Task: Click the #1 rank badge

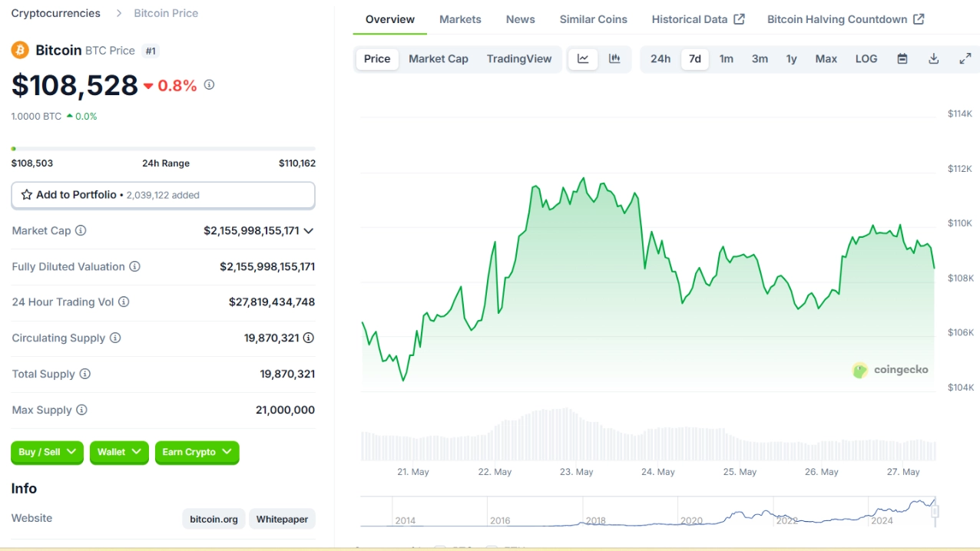Action: pyautogui.click(x=151, y=51)
